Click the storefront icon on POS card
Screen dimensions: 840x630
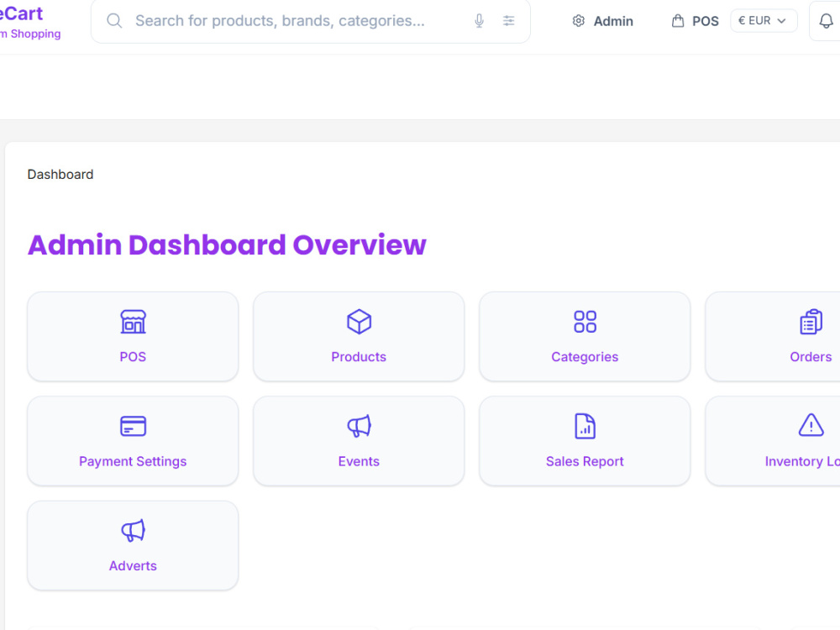(x=133, y=322)
